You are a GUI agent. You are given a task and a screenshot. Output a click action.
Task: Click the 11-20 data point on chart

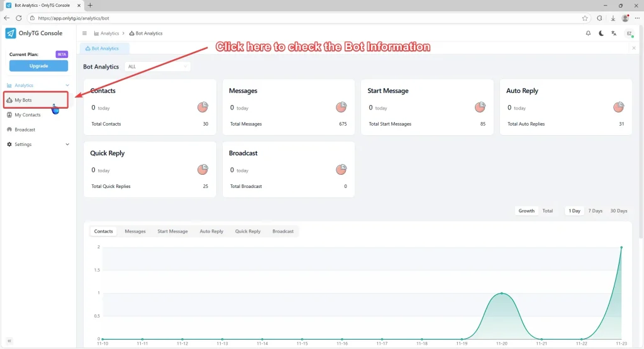pos(501,293)
